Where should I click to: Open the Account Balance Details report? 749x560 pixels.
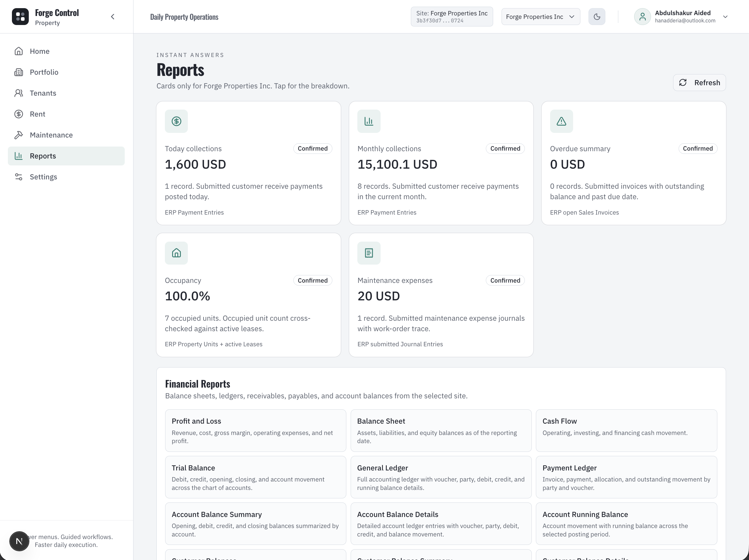(x=441, y=524)
